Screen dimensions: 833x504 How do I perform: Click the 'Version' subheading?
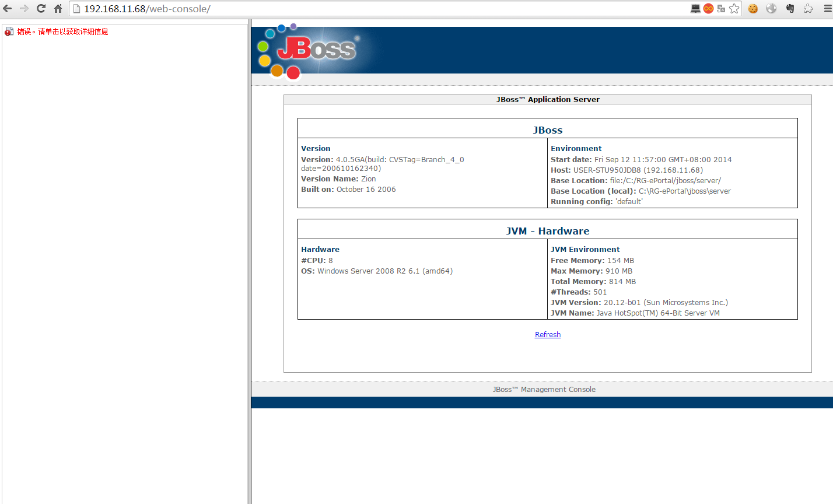(316, 149)
